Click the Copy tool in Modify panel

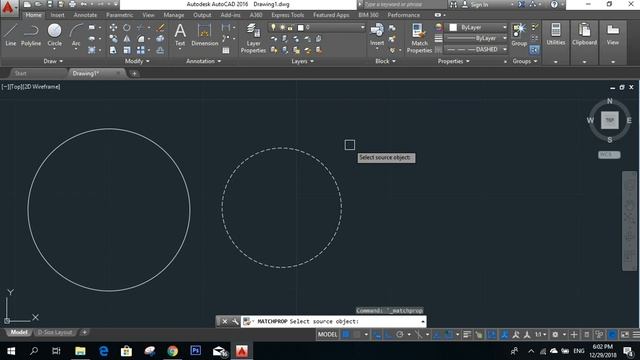113,39
